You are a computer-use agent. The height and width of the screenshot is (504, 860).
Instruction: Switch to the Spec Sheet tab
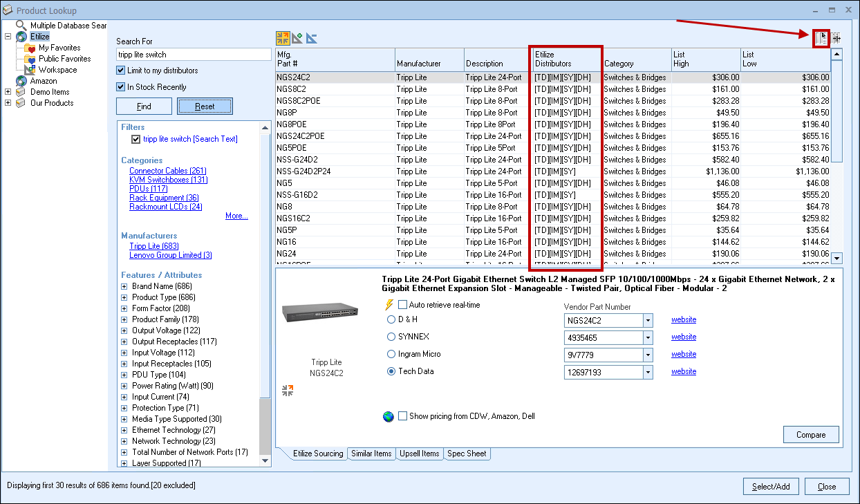[467, 454]
